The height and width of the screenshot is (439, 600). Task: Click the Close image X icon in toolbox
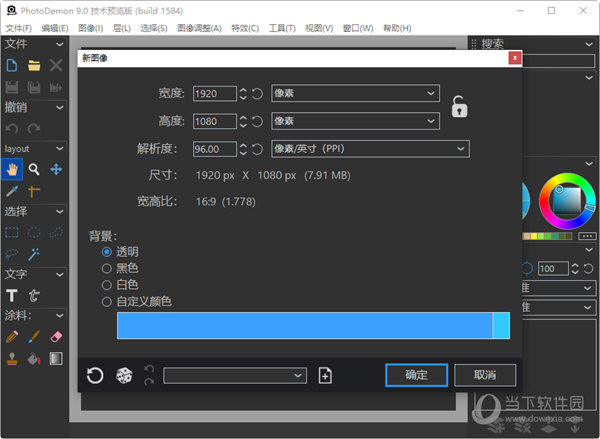click(56, 65)
